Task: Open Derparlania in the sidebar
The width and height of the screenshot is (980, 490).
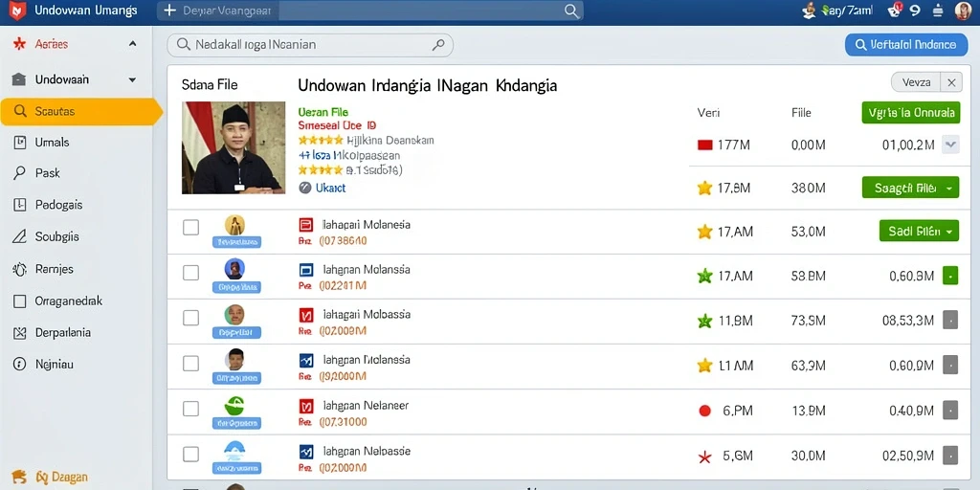Action: (62, 332)
